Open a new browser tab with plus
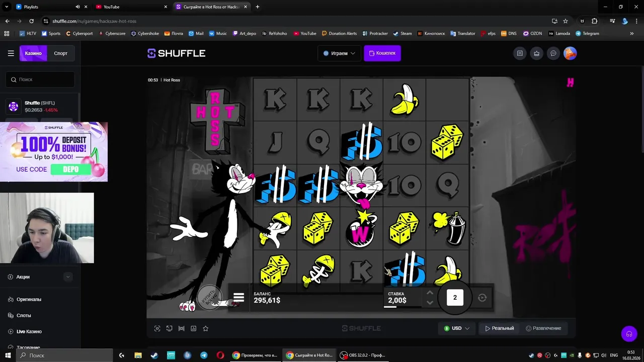 tap(258, 7)
